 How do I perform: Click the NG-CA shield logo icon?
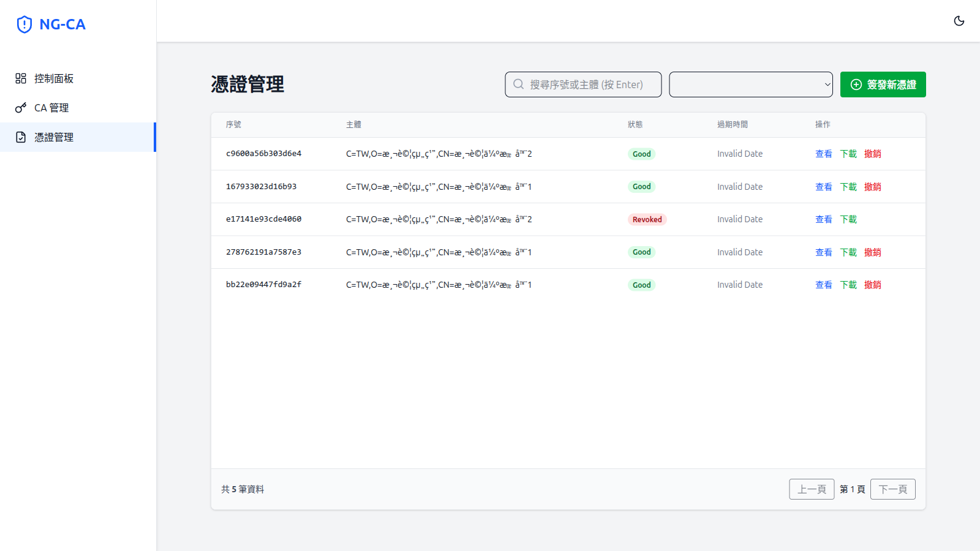tap(24, 24)
